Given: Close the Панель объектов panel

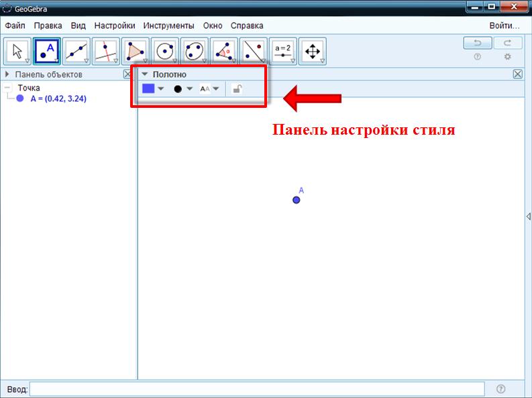Looking at the screenshot, I should pyautogui.click(x=127, y=74).
